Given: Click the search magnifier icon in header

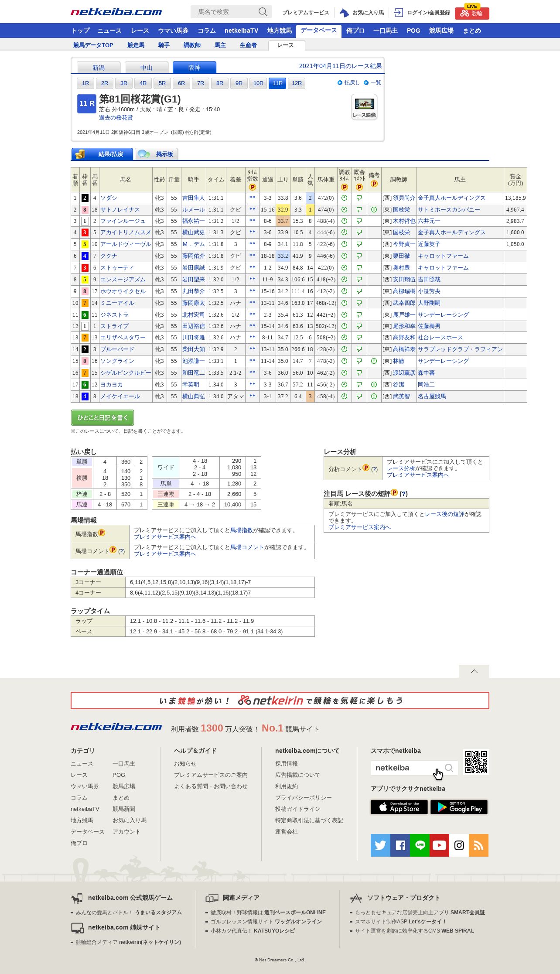Looking at the screenshot, I should pyautogui.click(x=263, y=12).
